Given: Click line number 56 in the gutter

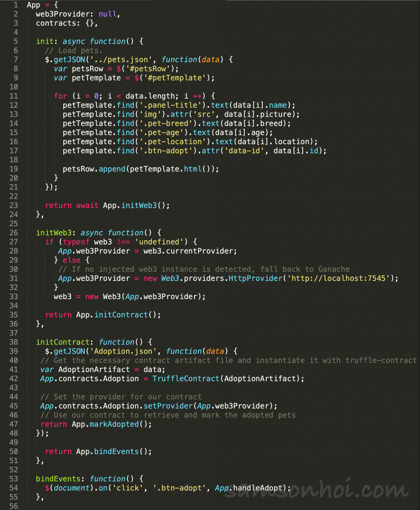Looking at the screenshot, I should click(13, 506).
